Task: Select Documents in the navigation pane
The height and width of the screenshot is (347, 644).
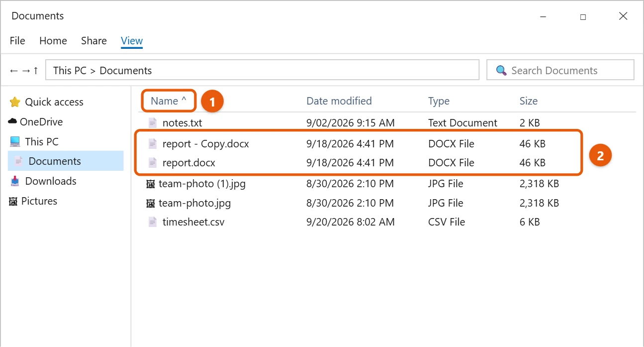Action: [x=55, y=161]
